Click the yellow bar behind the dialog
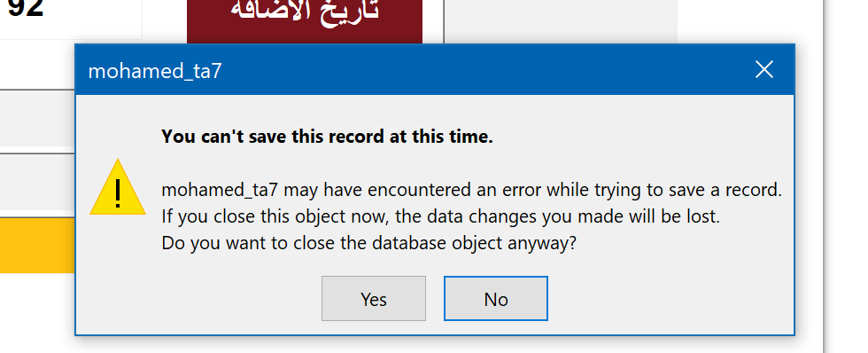868x353 pixels. [37, 245]
